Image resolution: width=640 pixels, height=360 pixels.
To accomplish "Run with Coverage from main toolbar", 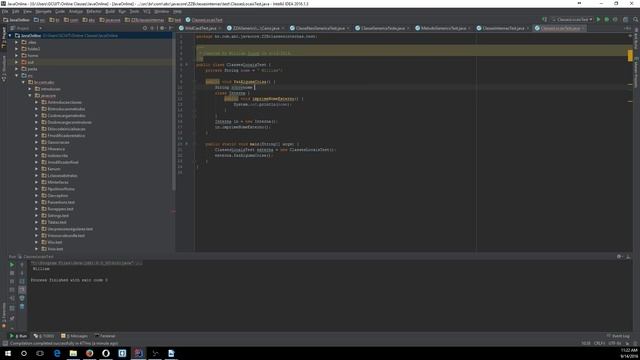I will pyautogui.click(x=615, y=20).
